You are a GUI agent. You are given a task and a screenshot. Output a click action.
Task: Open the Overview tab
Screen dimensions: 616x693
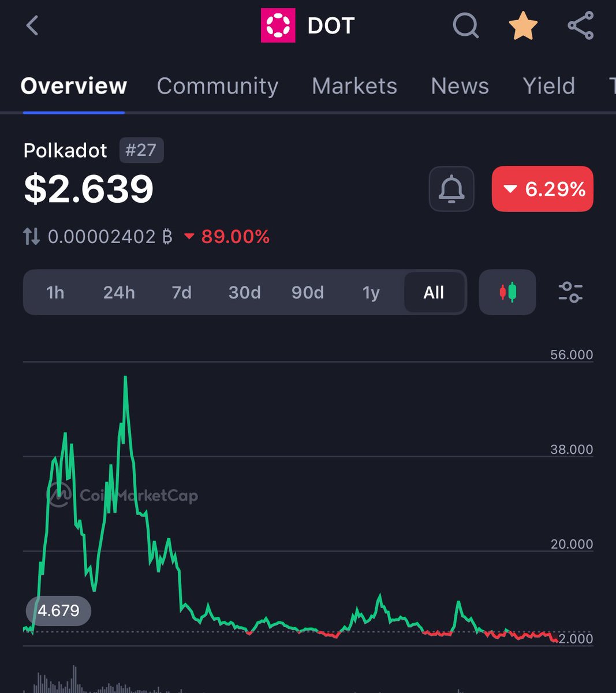(x=74, y=86)
